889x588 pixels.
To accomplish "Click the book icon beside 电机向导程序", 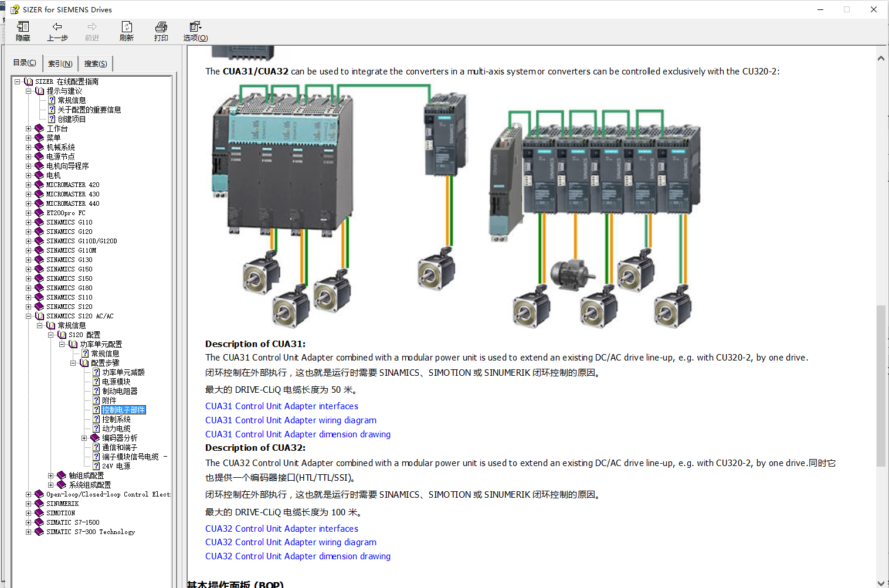I will (39, 166).
